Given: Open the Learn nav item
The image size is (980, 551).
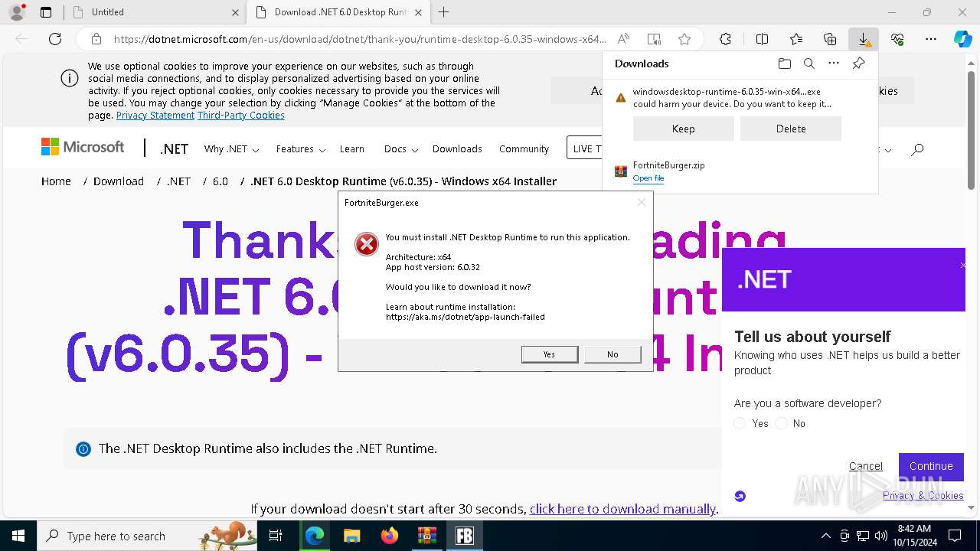Looking at the screenshot, I should coord(352,149).
